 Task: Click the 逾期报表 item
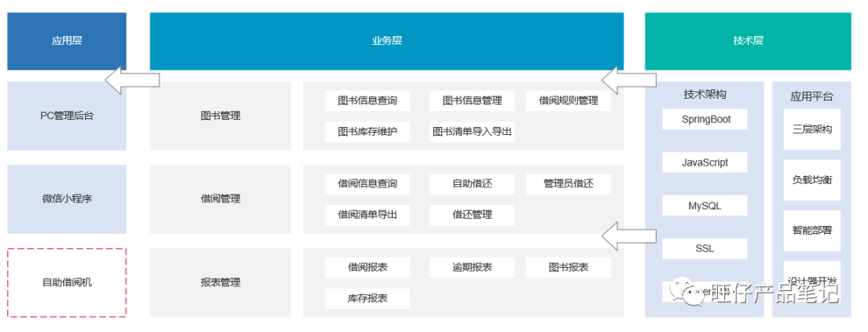point(472,267)
